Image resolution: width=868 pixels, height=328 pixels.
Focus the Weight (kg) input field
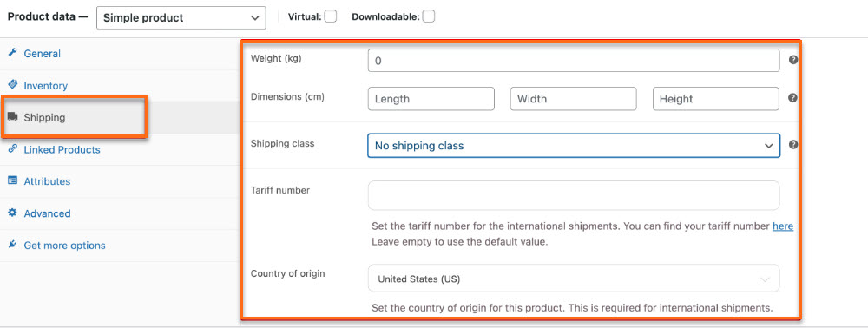point(574,60)
